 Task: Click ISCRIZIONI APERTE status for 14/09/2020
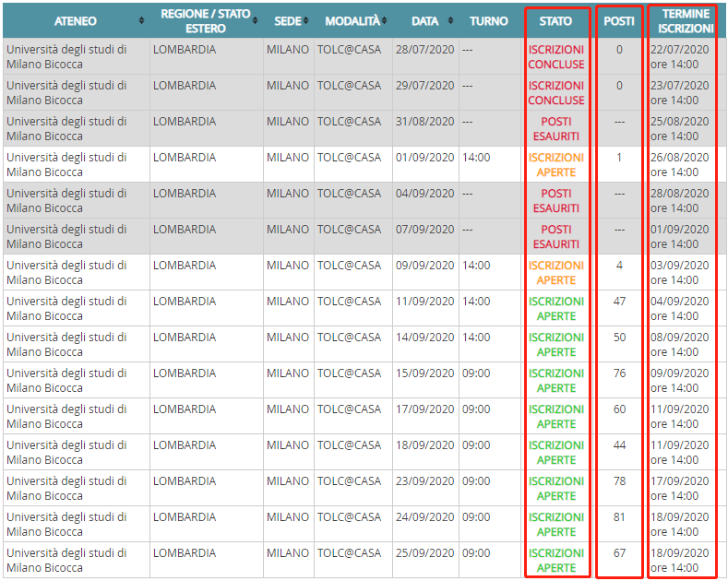556,345
